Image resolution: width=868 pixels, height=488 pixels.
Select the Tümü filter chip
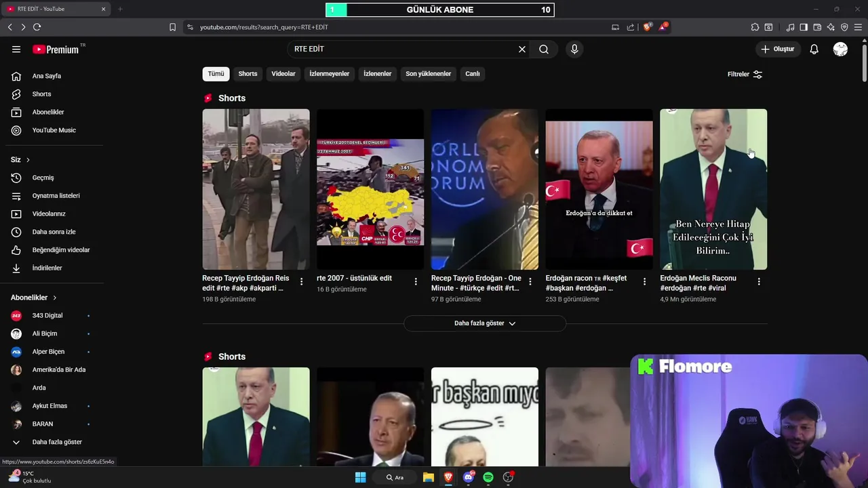point(216,74)
